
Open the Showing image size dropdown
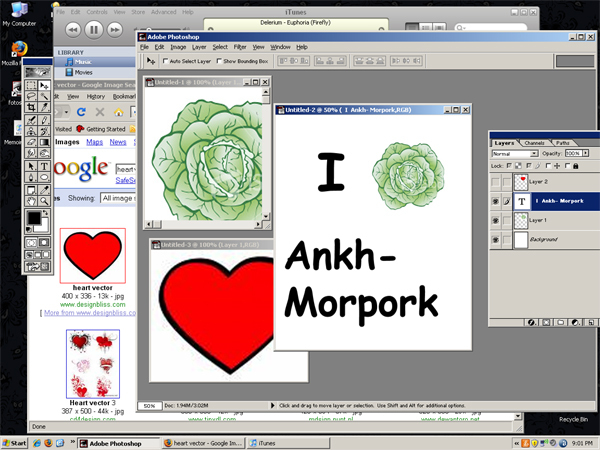[115, 198]
